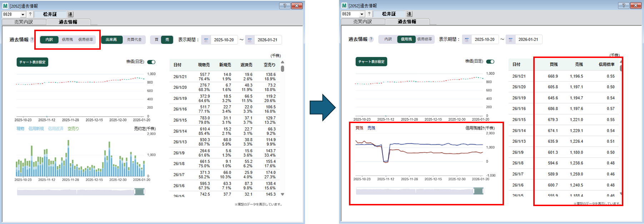Click end-date calendar icon in left window
Viewport: 644px width, 224px height.
[250, 40]
